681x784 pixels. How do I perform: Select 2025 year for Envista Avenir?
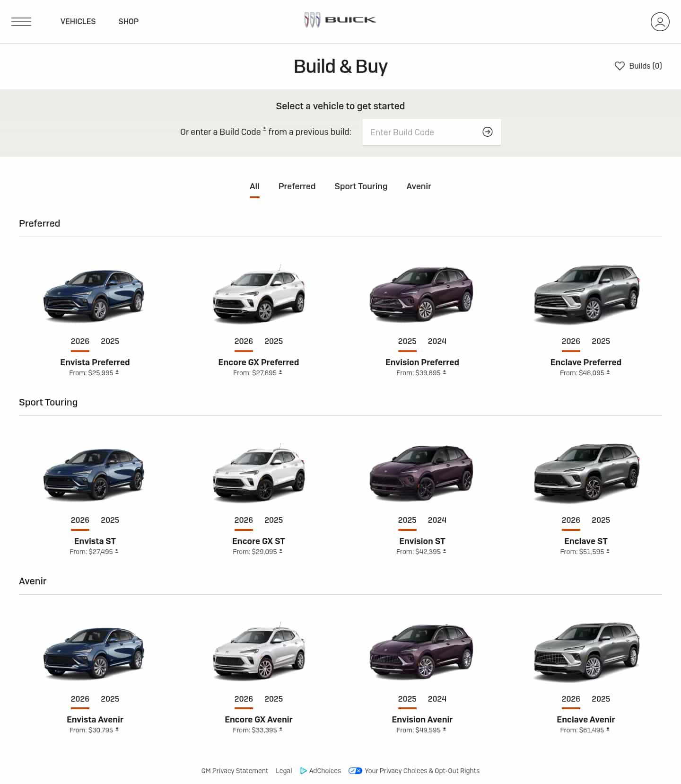pyautogui.click(x=110, y=699)
